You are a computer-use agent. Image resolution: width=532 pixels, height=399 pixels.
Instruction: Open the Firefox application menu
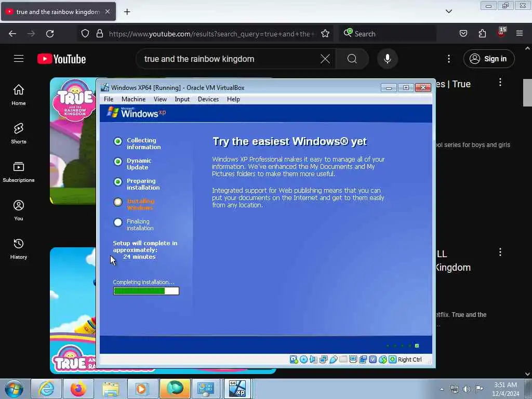point(520,33)
